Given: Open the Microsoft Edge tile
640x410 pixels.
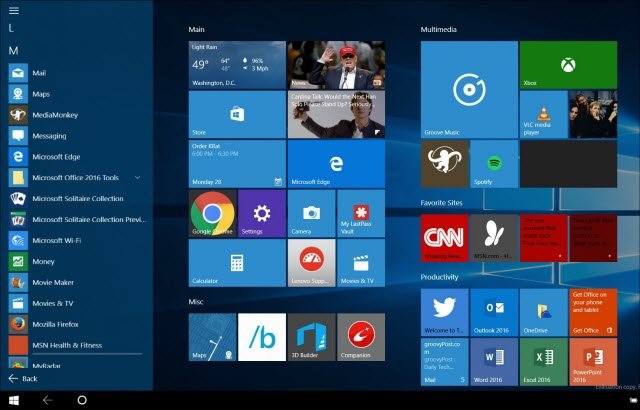Looking at the screenshot, I should click(336, 163).
